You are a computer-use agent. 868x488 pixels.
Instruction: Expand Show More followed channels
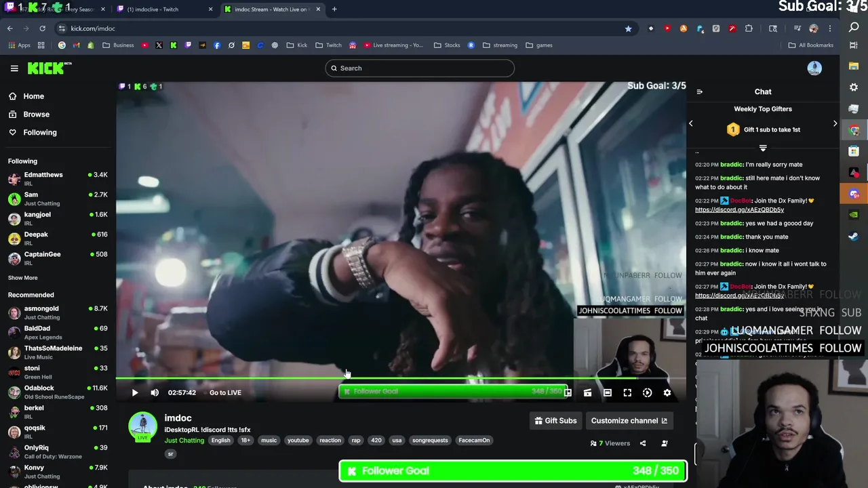coord(22,278)
